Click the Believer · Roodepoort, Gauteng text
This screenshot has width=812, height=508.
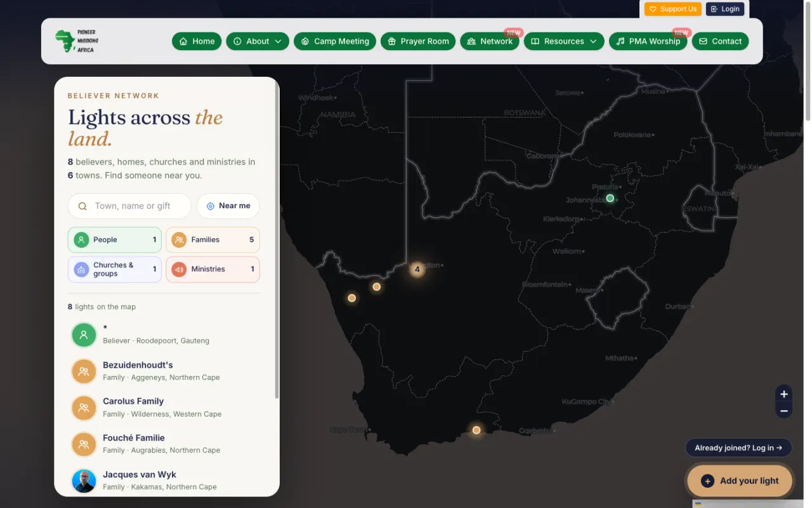coord(156,340)
